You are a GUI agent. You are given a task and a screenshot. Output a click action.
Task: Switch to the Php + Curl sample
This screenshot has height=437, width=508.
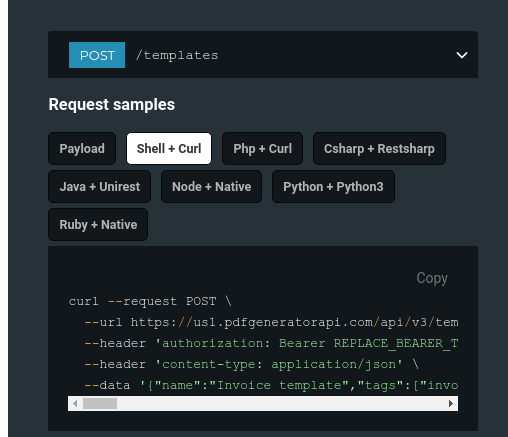(263, 149)
